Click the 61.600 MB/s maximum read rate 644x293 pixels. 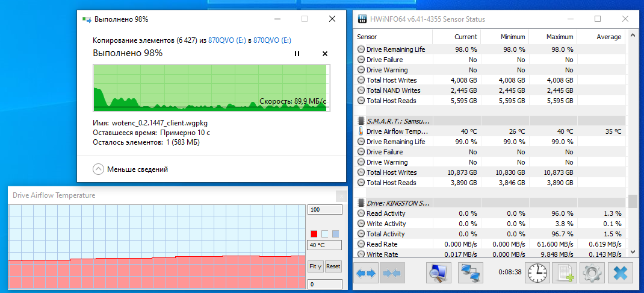(x=554, y=244)
